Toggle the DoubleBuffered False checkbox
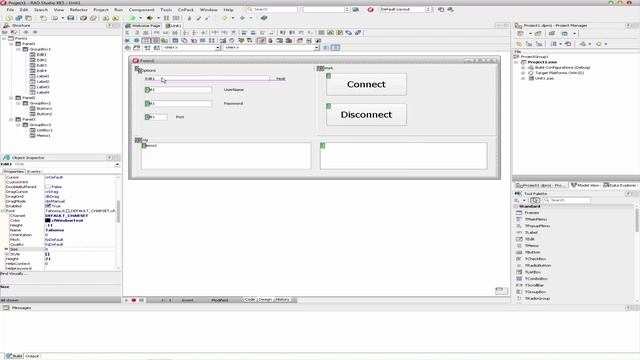This screenshot has height=360, width=640. pos(48,187)
